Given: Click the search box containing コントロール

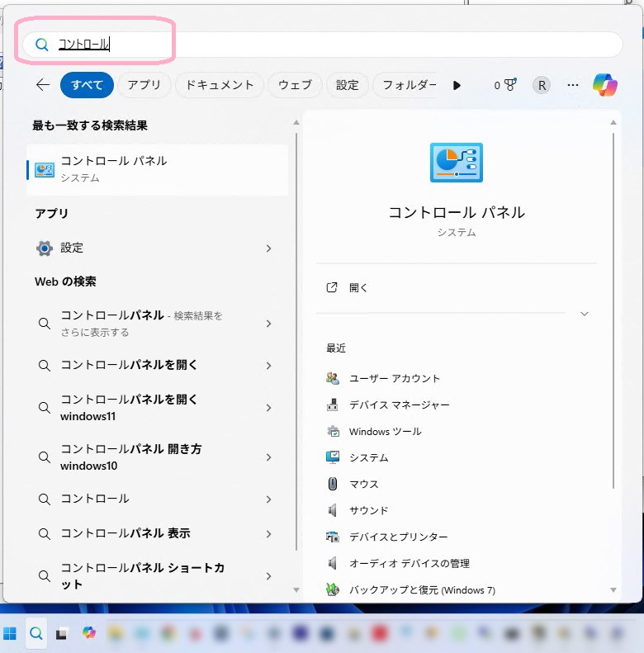Looking at the screenshot, I should click(x=323, y=44).
